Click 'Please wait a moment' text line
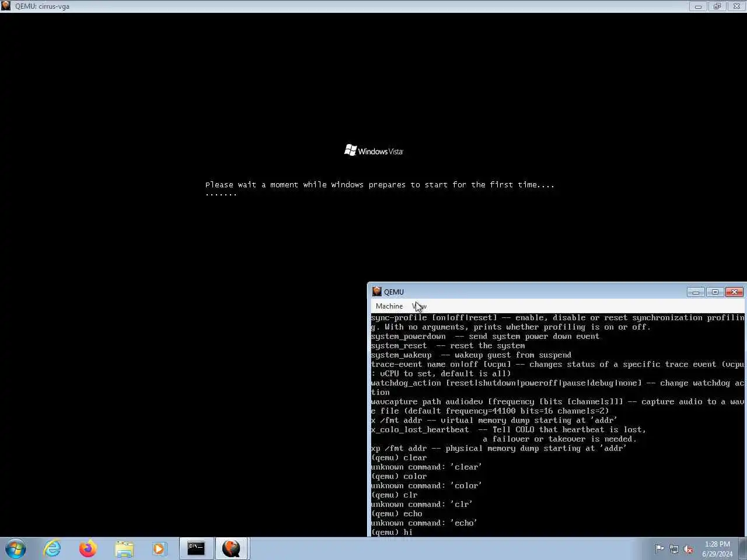The height and width of the screenshot is (560, 747). 380,185
